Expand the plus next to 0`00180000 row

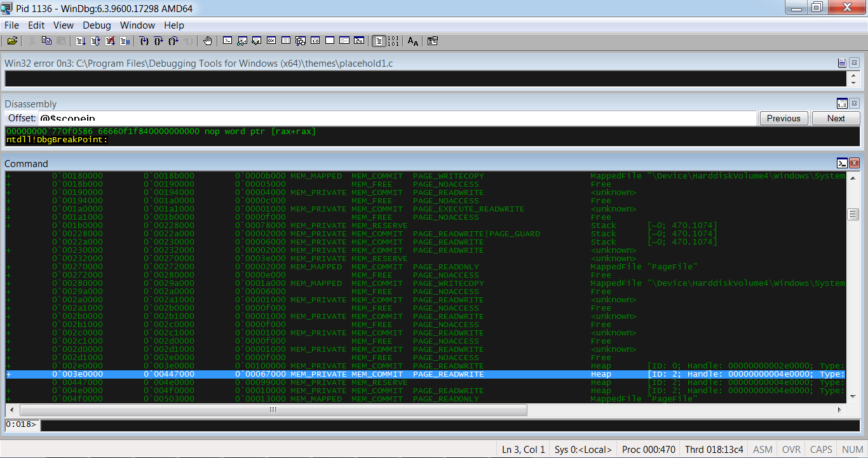coord(9,176)
